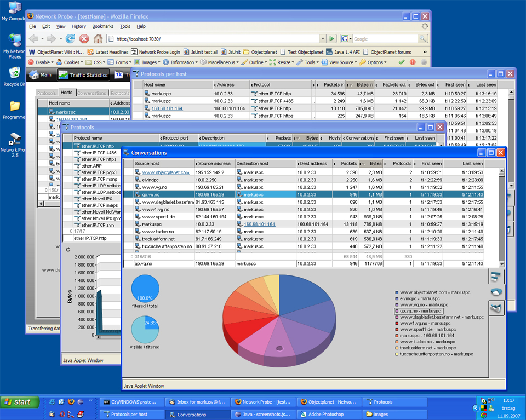This screenshot has width=526, height=420.
Task: Go to Firefox home page icon
Action: click(x=98, y=39)
